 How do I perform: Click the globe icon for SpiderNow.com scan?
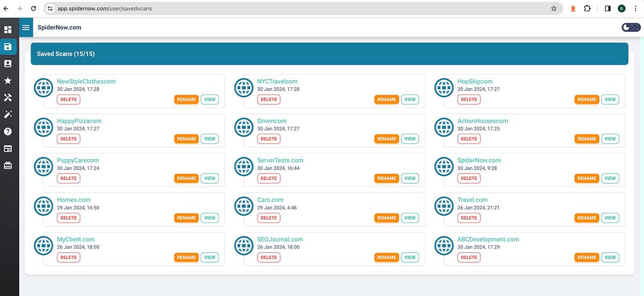pyautogui.click(x=444, y=167)
